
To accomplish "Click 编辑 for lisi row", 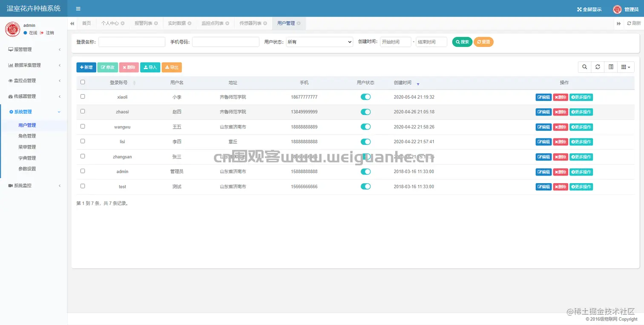I will pos(543,142).
